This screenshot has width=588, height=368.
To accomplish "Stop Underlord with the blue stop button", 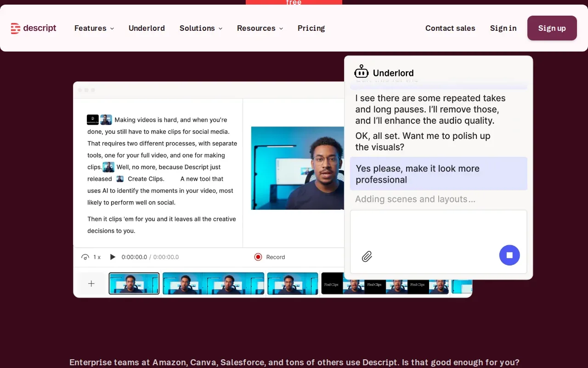I will click(x=509, y=255).
